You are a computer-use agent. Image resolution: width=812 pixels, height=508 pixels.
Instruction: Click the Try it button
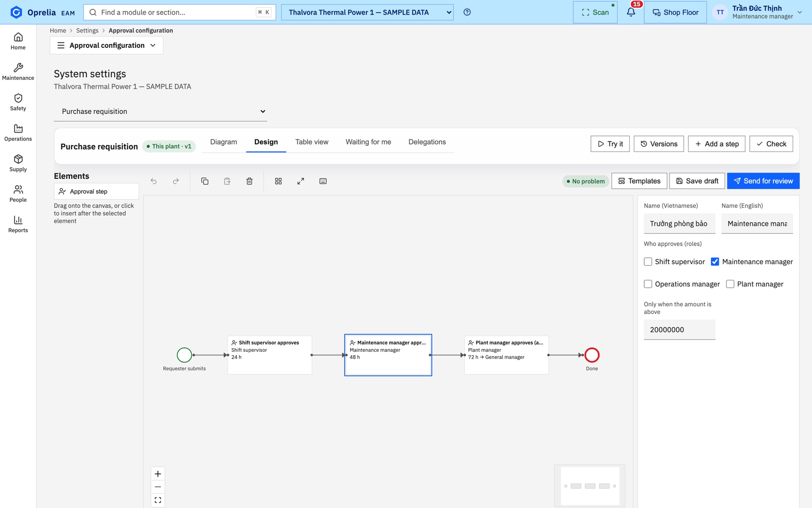610,144
